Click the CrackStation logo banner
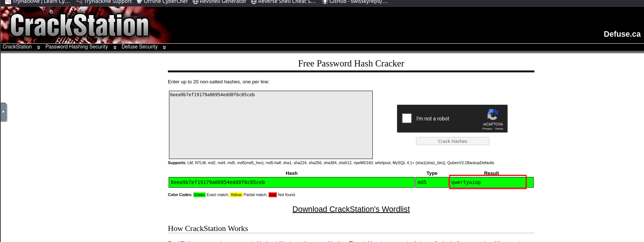The width and height of the screenshot is (644, 242). [x=80, y=25]
